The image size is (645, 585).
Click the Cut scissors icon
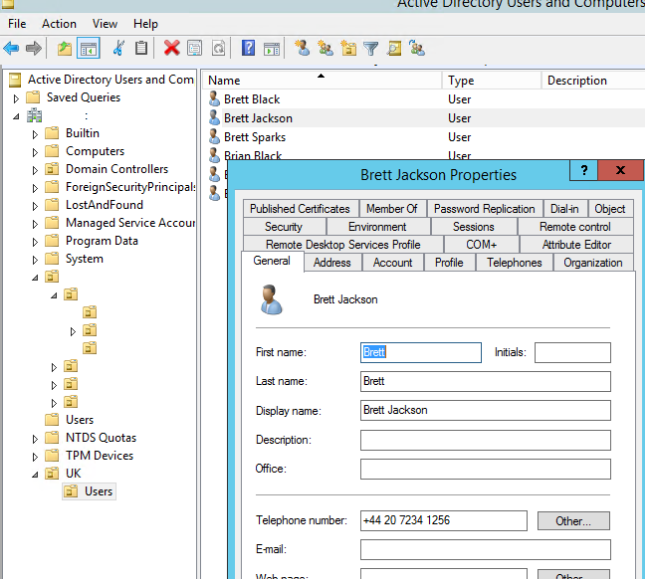click(118, 49)
